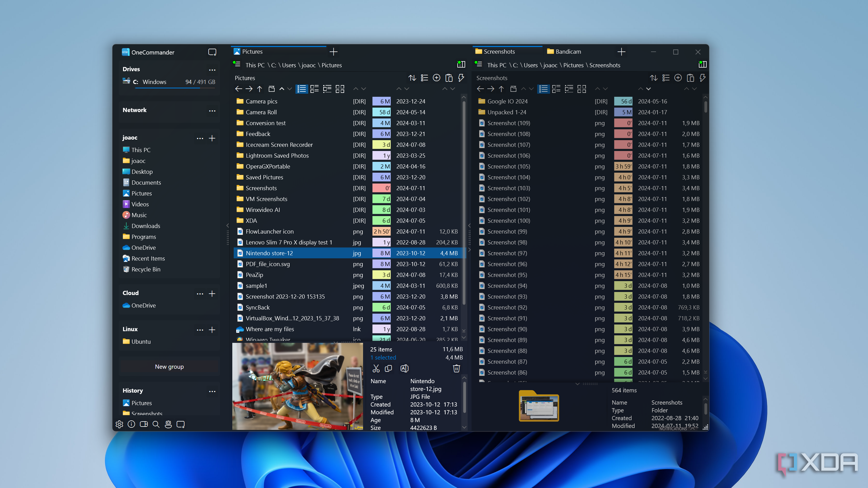Expand the Drives section options menu
Screen dimensions: 868x488
pyautogui.click(x=212, y=70)
